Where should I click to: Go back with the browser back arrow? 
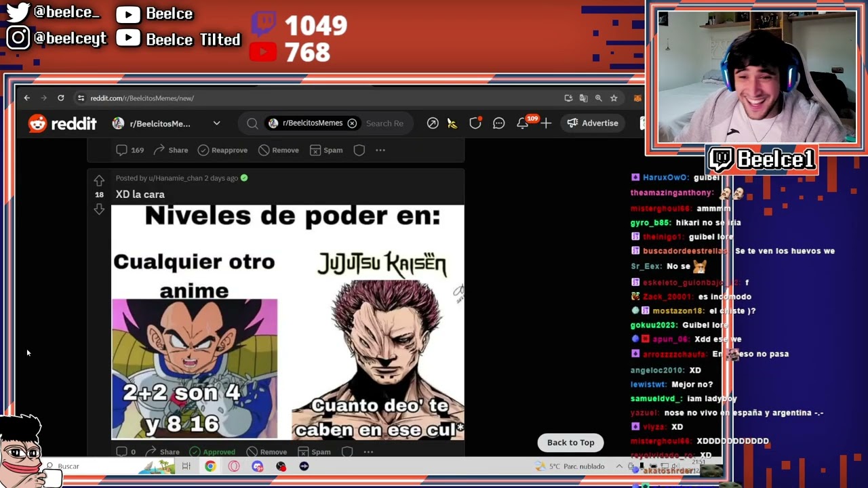(x=27, y=98)
